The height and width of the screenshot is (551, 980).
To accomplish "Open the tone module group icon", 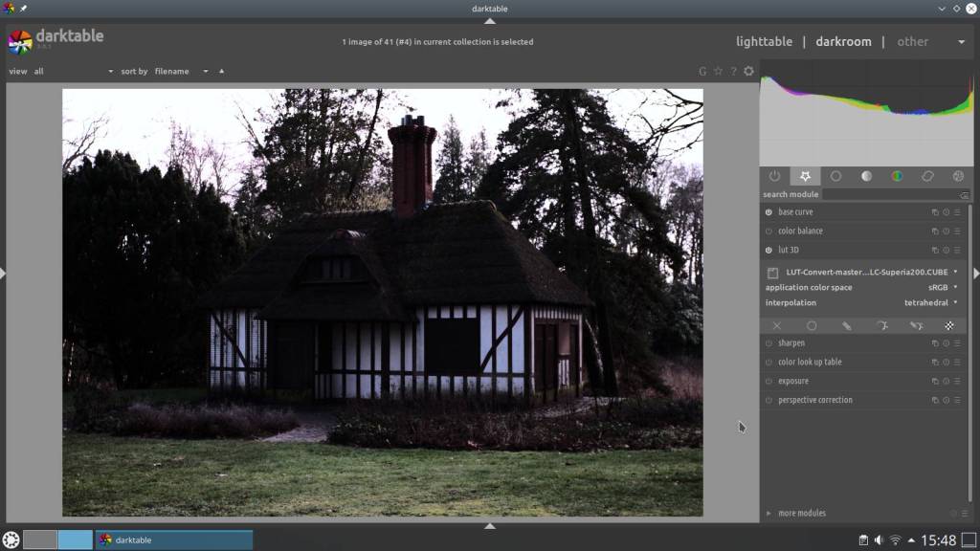I will coord(866,176).
